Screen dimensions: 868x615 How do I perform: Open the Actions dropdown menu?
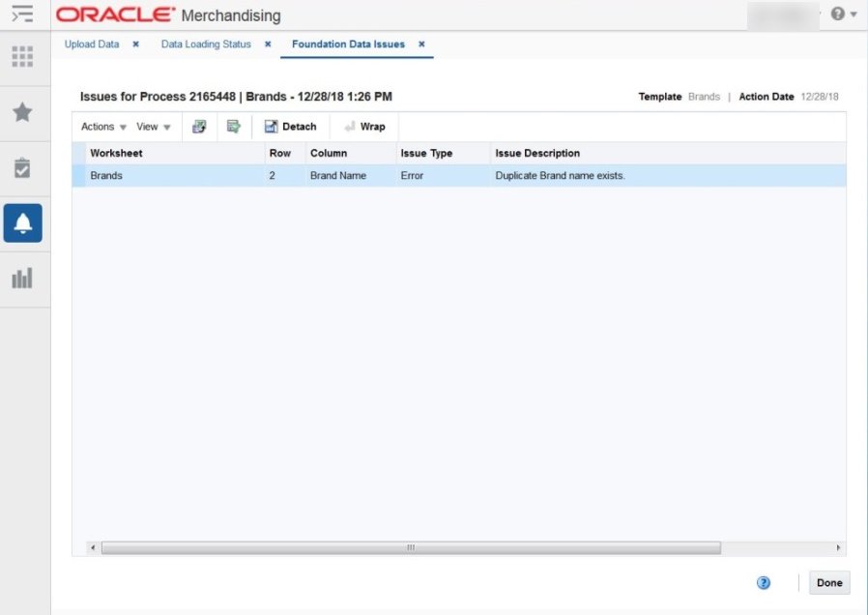point(103,127)
